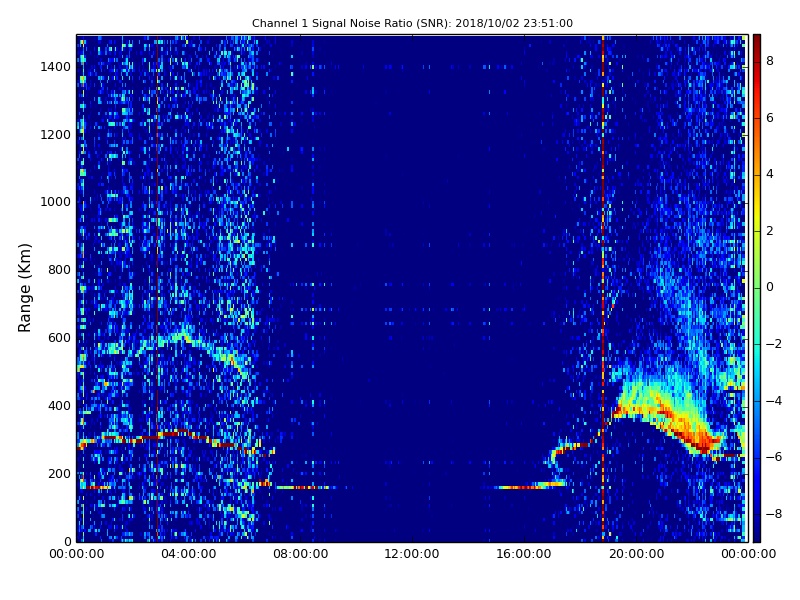Click the 12:00:00 time tick label
The image size is (800, 600).
[412, 554]
